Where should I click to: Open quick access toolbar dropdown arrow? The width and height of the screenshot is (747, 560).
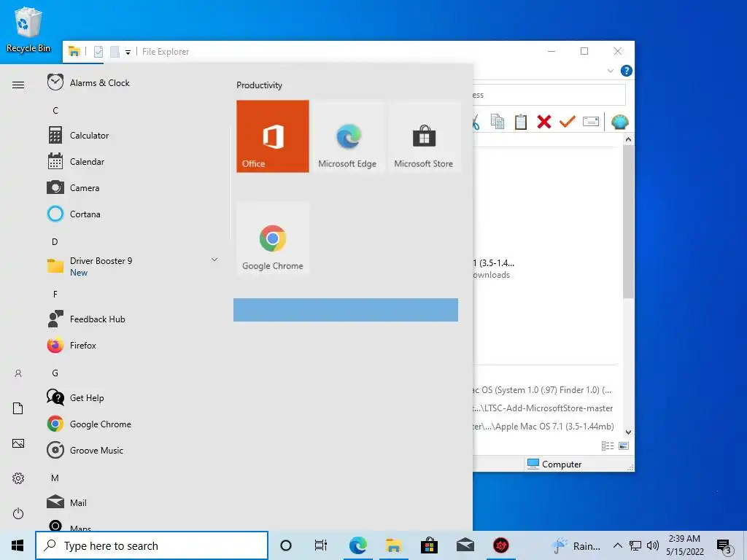[128, 52]
